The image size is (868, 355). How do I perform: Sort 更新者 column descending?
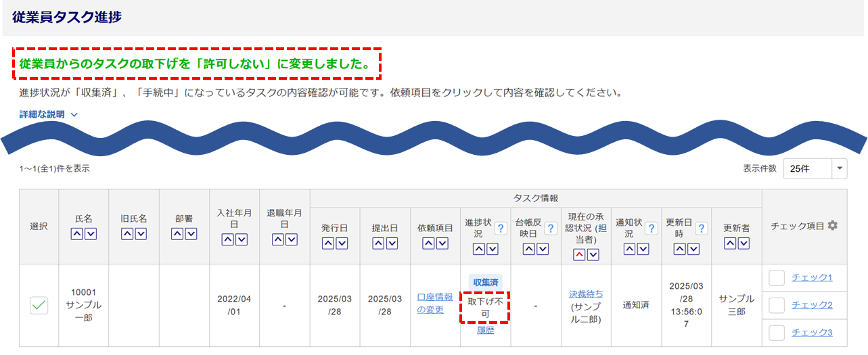click(743, 243)
